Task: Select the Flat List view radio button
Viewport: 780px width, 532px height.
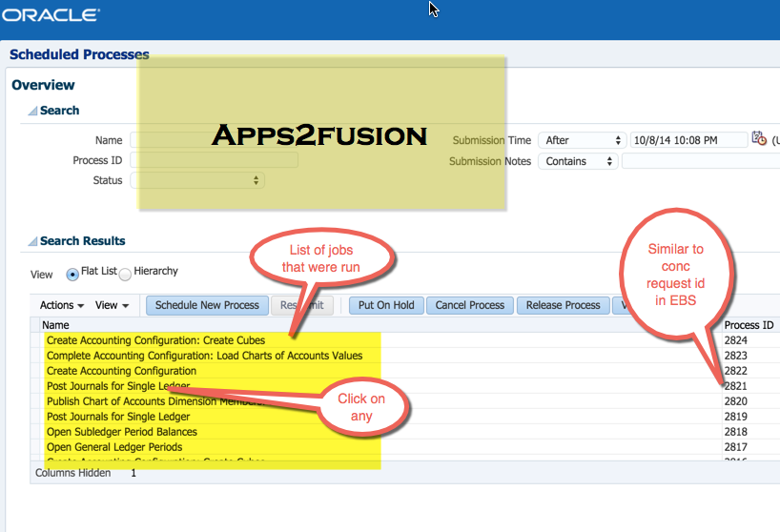Action: pyautogui.click(x=72, y=274)
